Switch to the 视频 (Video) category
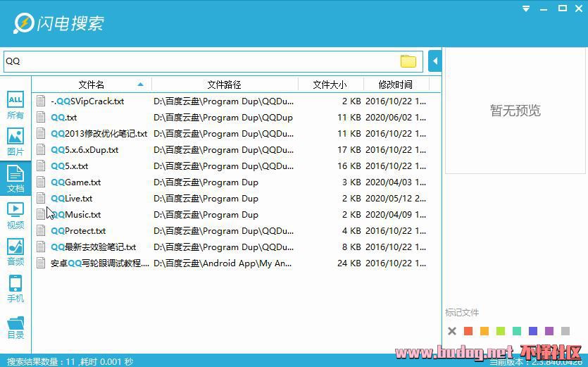Viewport: 588px width, 367px height. click(x=15, y=215)
